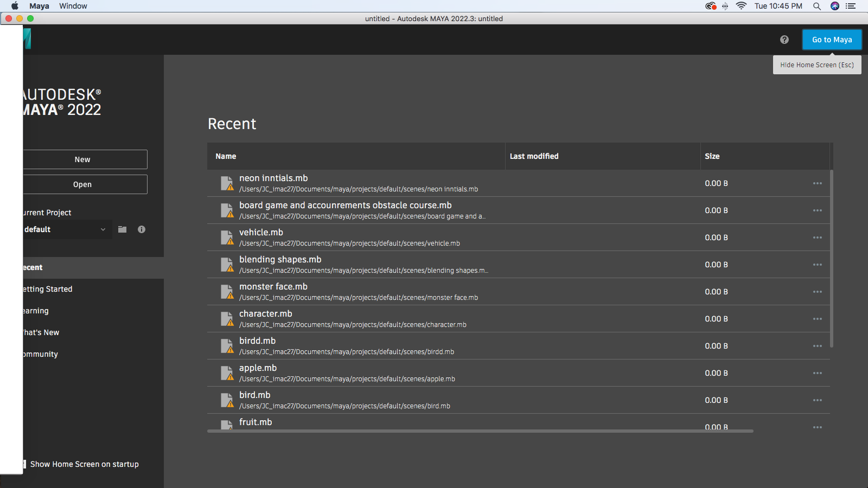Open more options for vehicle.mb
868x488 pixels.
pyautogui.click(x=818, y=237)
